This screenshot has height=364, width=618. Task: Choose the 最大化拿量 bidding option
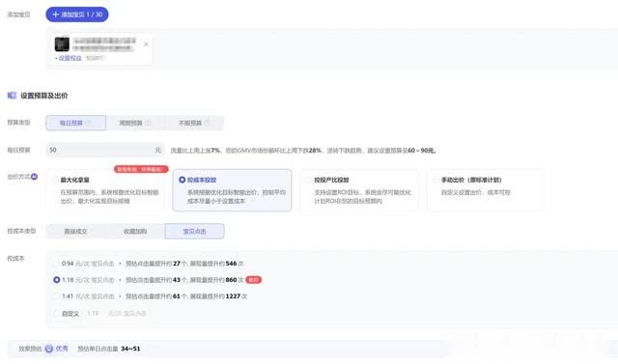[105, 190]
